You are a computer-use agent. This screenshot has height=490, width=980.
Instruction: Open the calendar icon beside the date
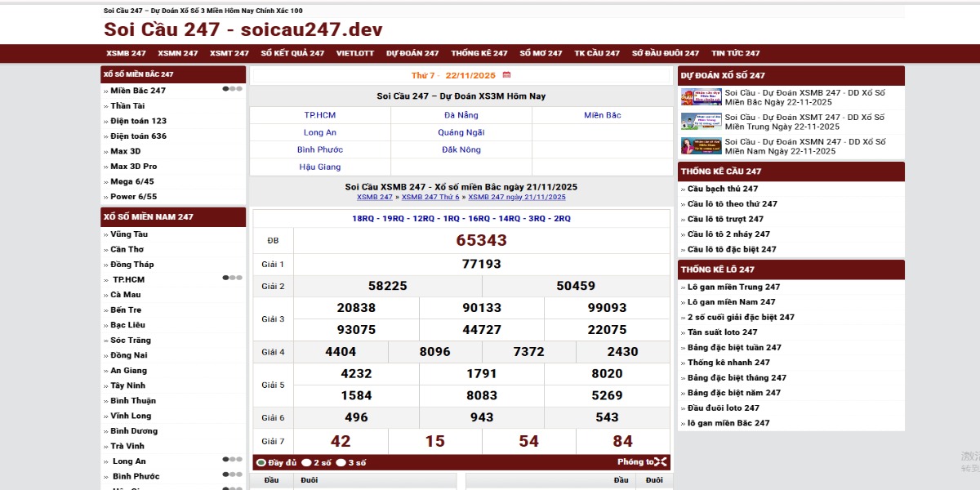[x=506, y=75]
